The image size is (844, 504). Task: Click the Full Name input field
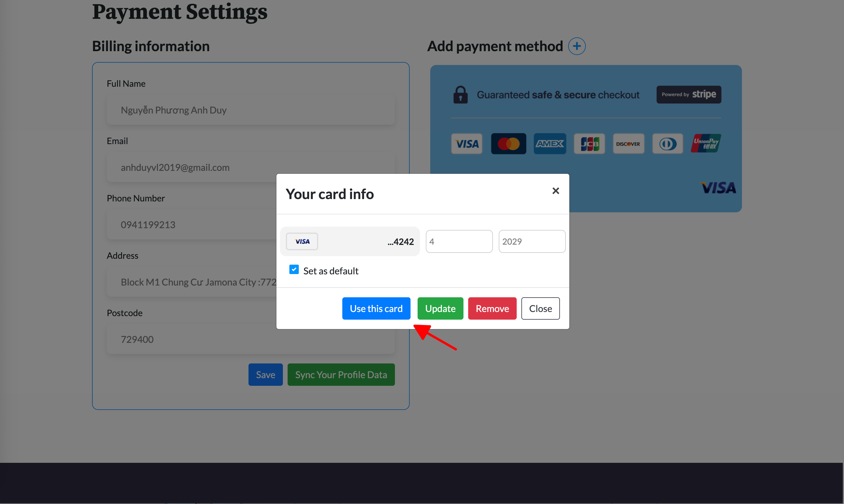click(251, 110)
